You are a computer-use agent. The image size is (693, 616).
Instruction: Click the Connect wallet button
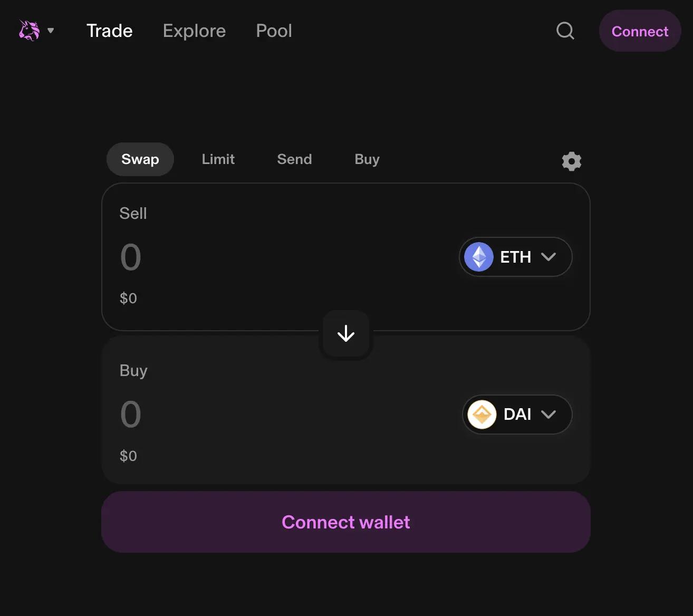[346, 522]
